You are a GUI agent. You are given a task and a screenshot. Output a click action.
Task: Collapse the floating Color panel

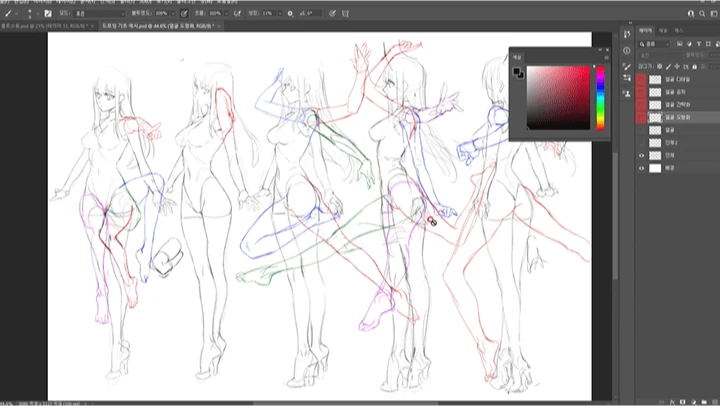tap(600, 50)
